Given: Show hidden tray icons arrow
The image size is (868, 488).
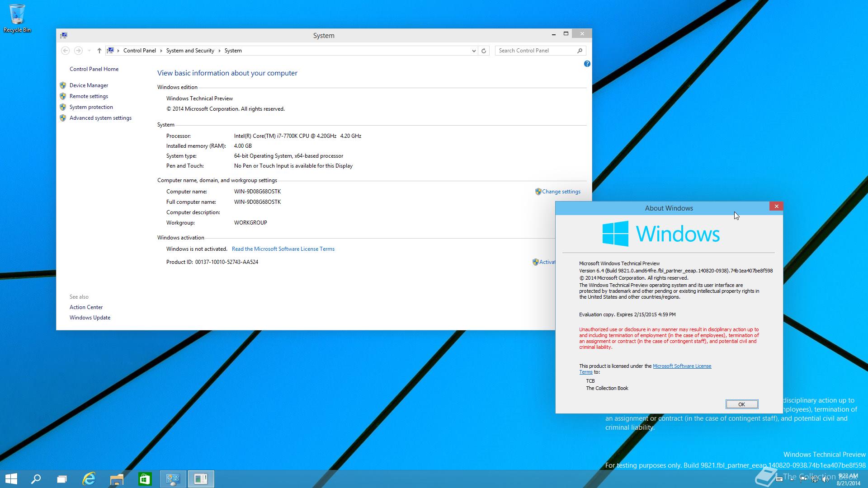Looking at the screenshot, I should (792, 479).
